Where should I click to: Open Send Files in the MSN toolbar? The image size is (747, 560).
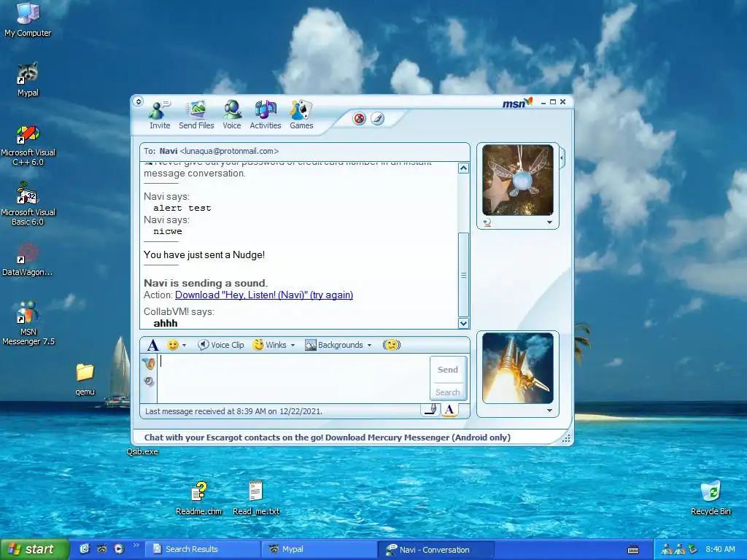point(196,114)
